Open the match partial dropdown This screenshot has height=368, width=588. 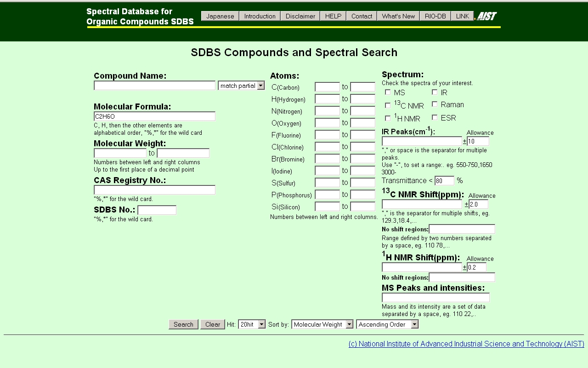pyautogui.click(x=241, y=86)
